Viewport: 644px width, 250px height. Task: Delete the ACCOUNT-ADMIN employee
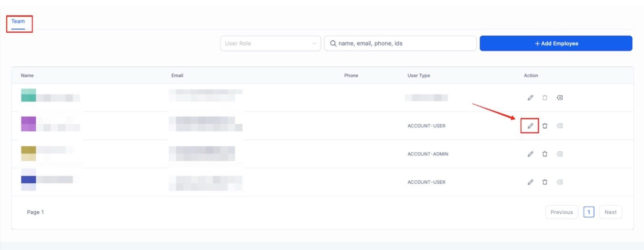click(545, 154)
